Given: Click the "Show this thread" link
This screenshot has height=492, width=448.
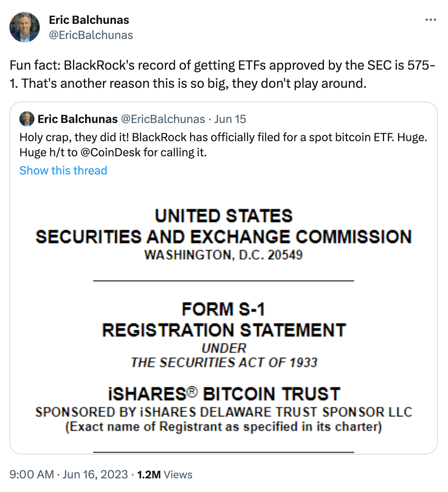Looking at the screenshot, I should point(63,171).
